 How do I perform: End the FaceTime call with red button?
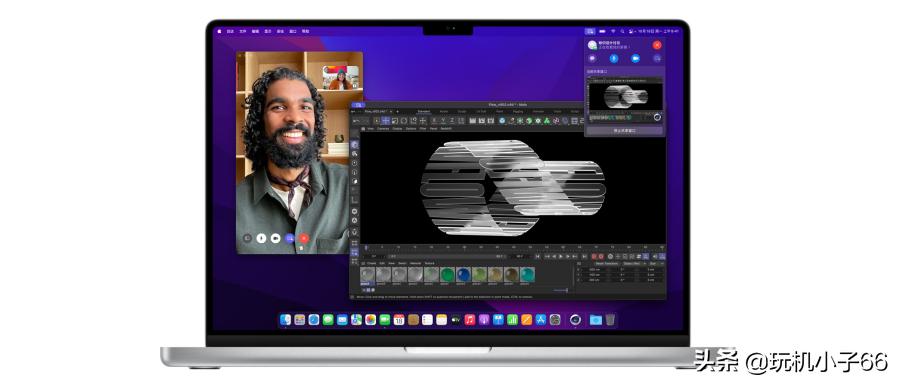click(304, 238)
